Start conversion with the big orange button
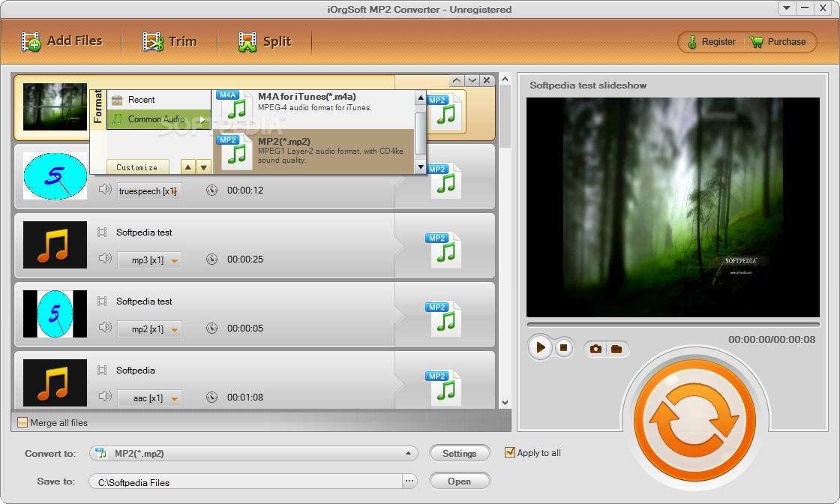 [694, 419]
